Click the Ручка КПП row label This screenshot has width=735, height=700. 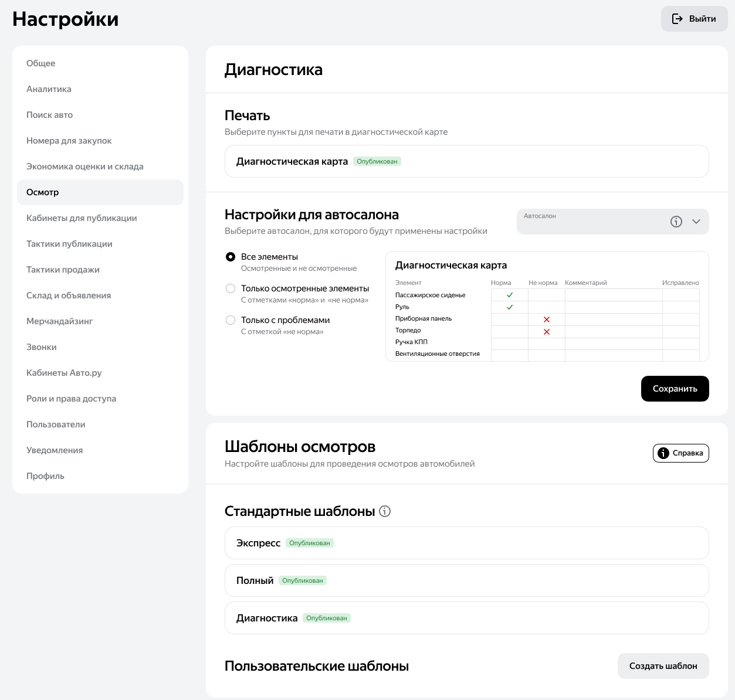coord(411,342)
